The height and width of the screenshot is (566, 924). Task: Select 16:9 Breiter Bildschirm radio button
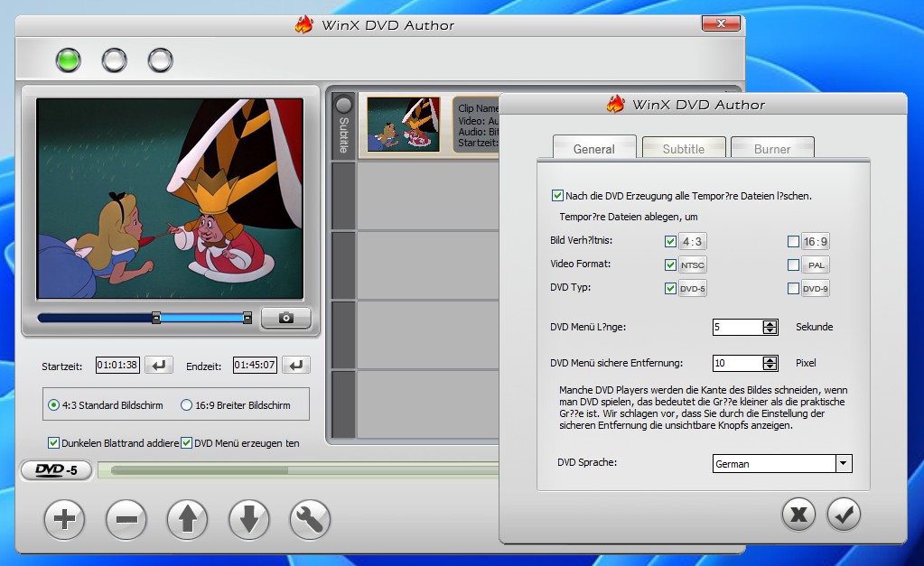tap(186, 405)
